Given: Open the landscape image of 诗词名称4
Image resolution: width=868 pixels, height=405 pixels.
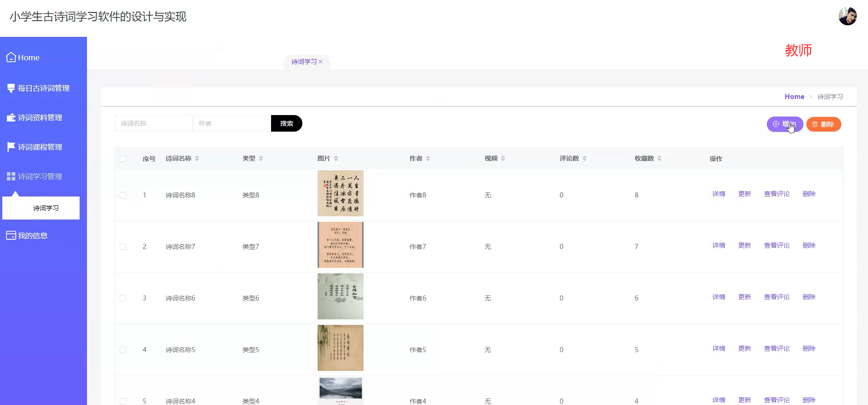Looking at the screenshot, I should (x=341, y=391).
